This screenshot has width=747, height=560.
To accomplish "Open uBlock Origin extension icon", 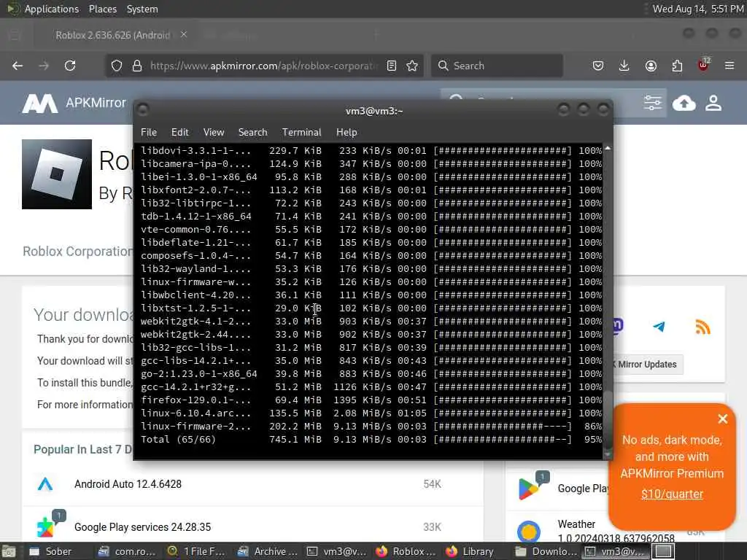I will coord(703,65).
